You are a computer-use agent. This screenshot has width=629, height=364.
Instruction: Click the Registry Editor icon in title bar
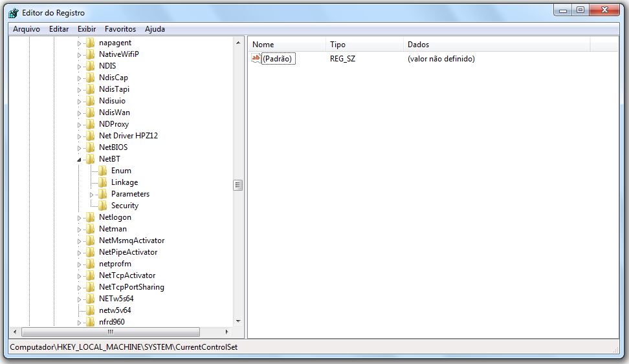coord(13,12)
